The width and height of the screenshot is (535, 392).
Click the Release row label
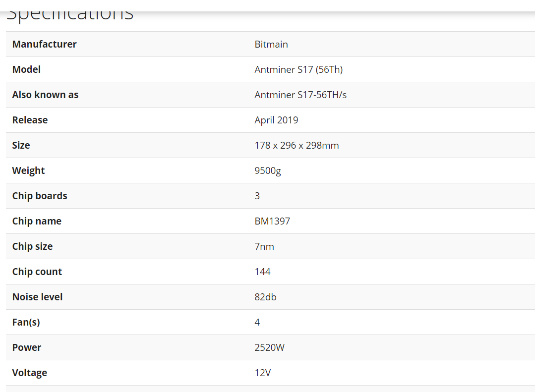click(x=30, y=120)
